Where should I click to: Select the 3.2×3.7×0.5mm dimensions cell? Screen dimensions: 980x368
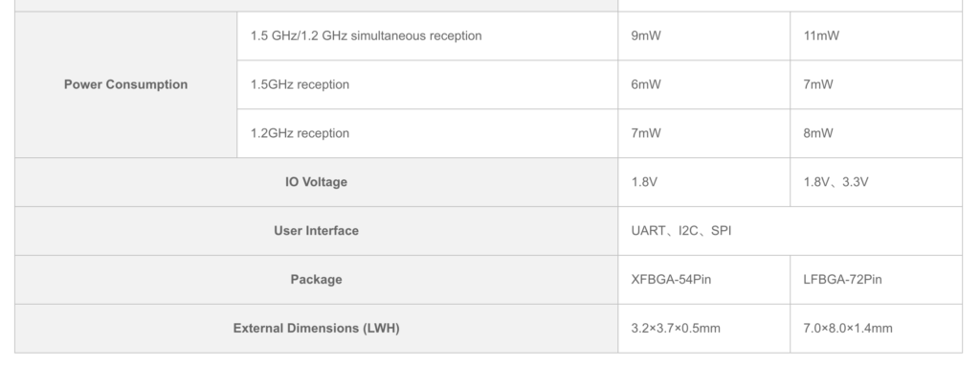pyautogui.click(x=703, y=329)
